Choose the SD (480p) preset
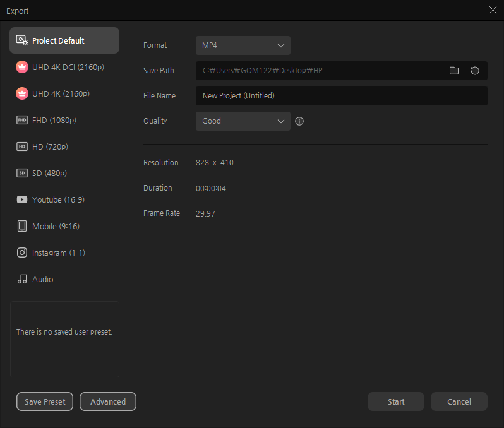The width and height of the screenshot is (504, 428). click(x=64, y=173)
